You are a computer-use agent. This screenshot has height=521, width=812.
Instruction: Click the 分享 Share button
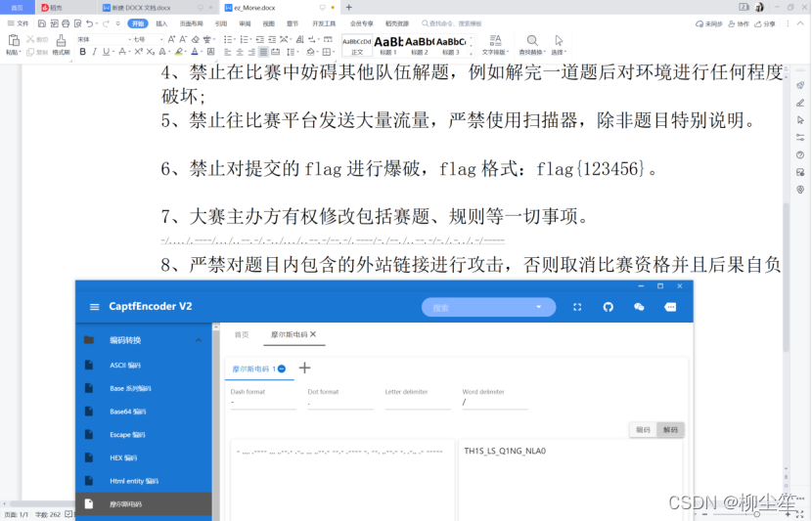click(x=765, y=23)
